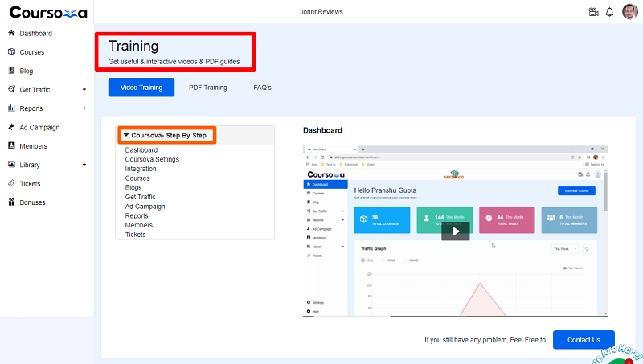This screenshot has height=364, width=643.
Task: Select Reports in the training list
Action: coord(137,215)
